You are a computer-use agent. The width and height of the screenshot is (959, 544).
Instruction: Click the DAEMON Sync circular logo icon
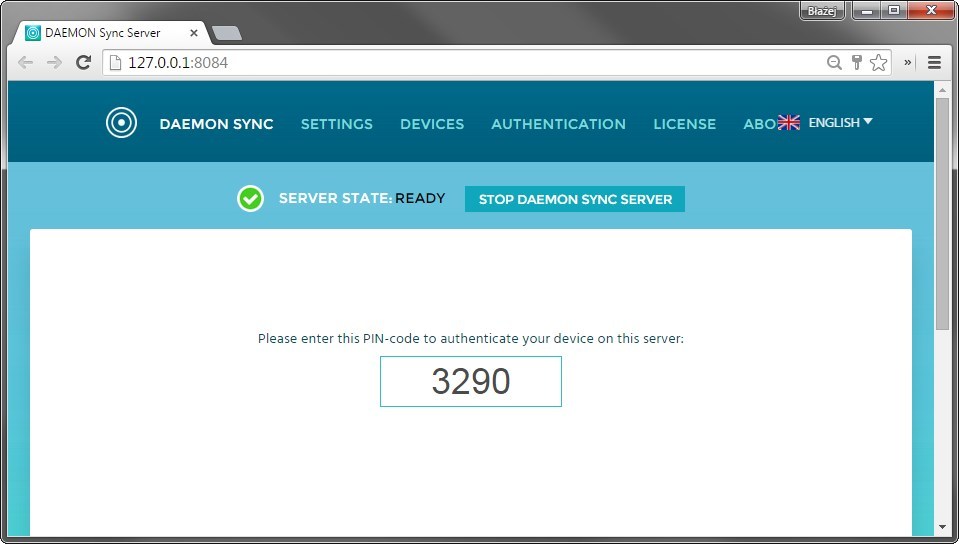(121, 122)
